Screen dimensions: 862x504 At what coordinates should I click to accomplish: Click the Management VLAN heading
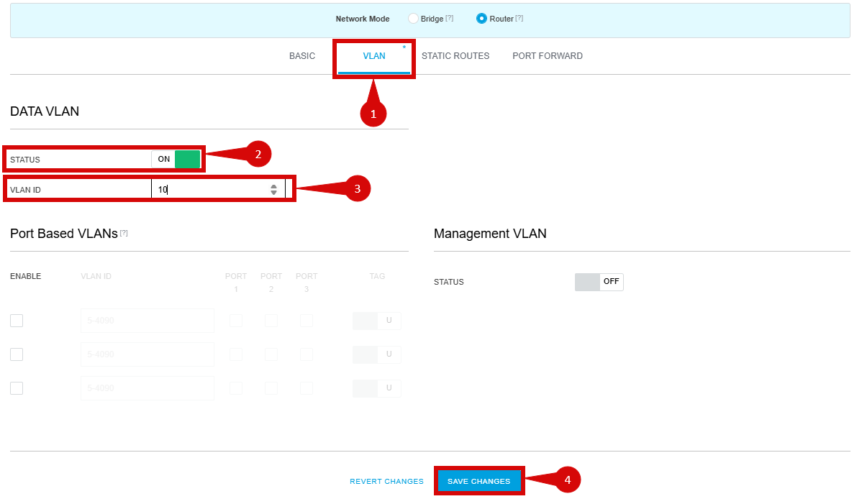[x=490, y=234]
